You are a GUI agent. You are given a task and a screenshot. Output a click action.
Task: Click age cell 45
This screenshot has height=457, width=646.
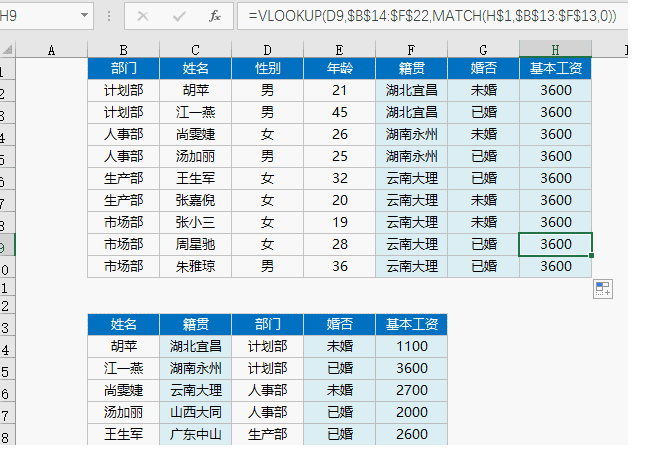coord(339,112)
